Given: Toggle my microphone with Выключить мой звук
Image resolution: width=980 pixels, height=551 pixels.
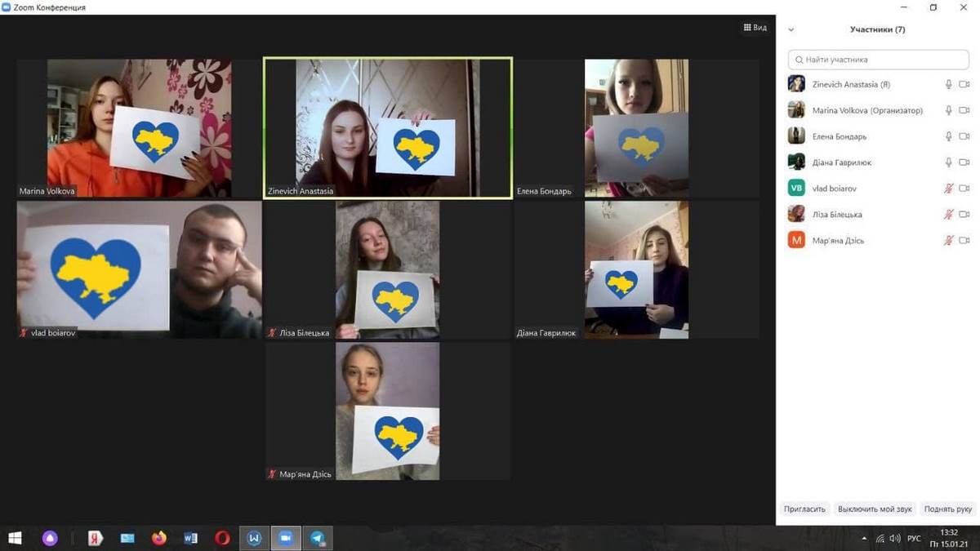Looking at the screenshot, I should [x=875, y=509].
